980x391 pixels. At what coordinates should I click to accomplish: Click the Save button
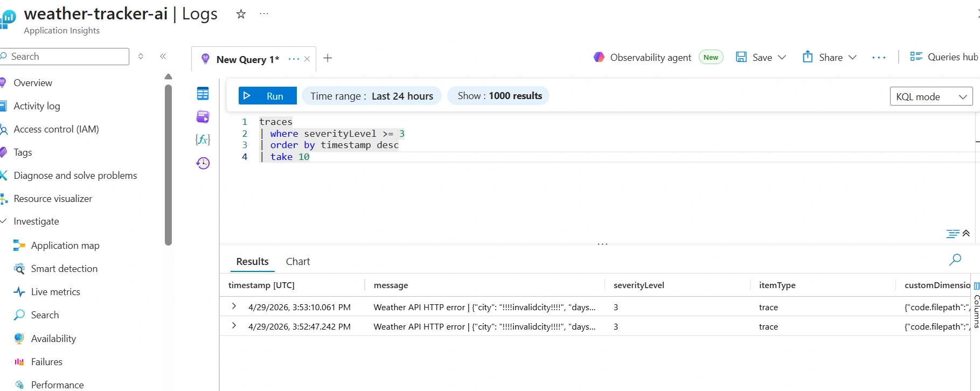pyautogui.click(x=754, y=57)
